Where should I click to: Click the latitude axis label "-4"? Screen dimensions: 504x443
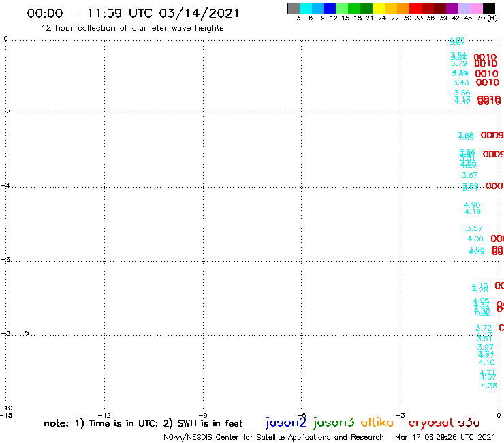5,185
